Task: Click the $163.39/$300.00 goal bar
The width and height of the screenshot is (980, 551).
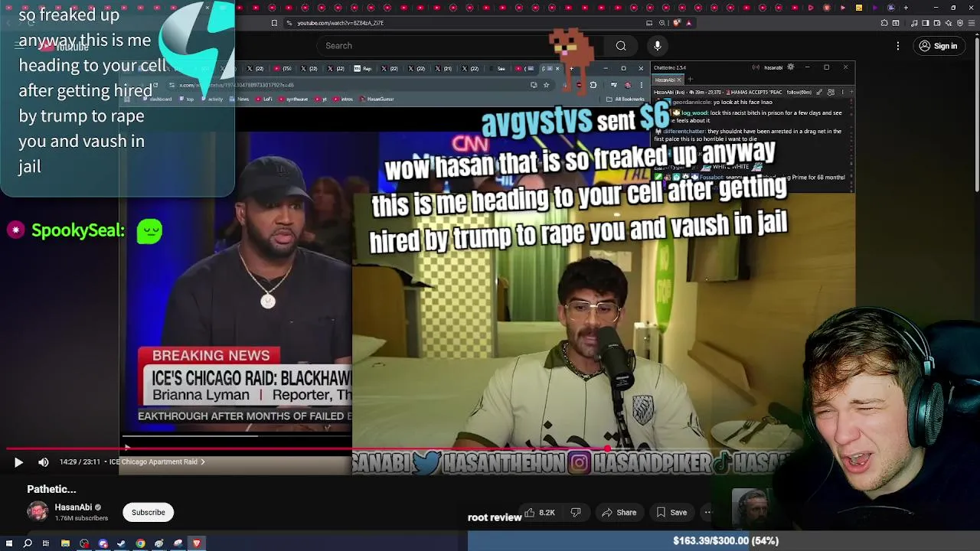Action: pos(724,540)
